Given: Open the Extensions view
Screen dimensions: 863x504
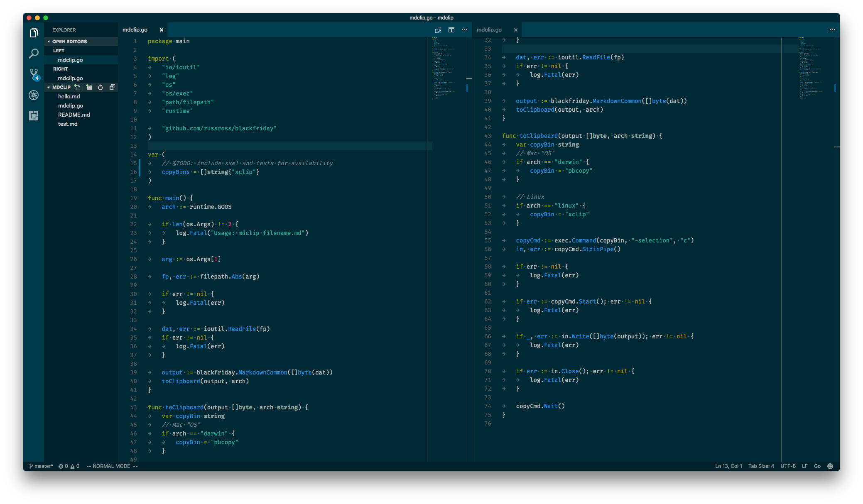Looking at the screenshot, I should pyautogui.click(x=34, y=116).
